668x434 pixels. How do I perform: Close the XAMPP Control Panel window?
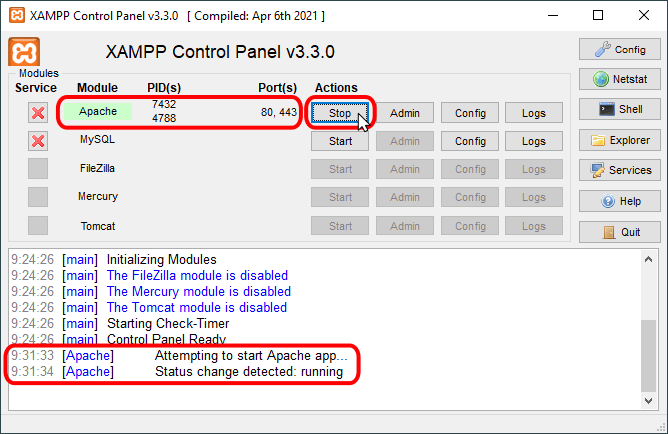(x=644, y=16)
